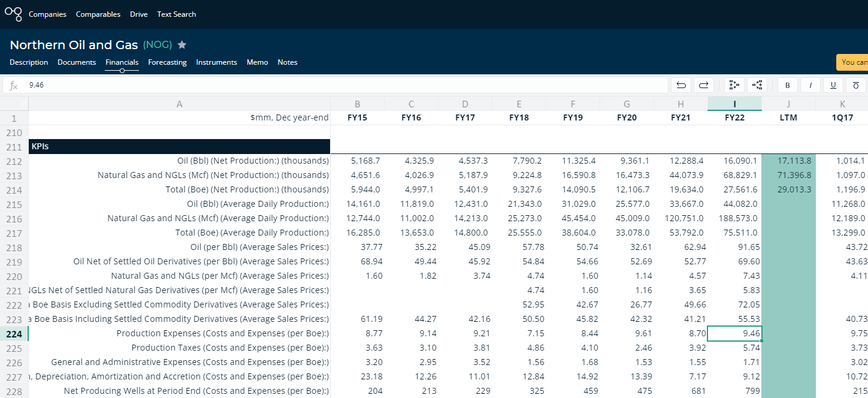
Task: Click the yellow 'You can' banner button
Action: tap(852, 62)
